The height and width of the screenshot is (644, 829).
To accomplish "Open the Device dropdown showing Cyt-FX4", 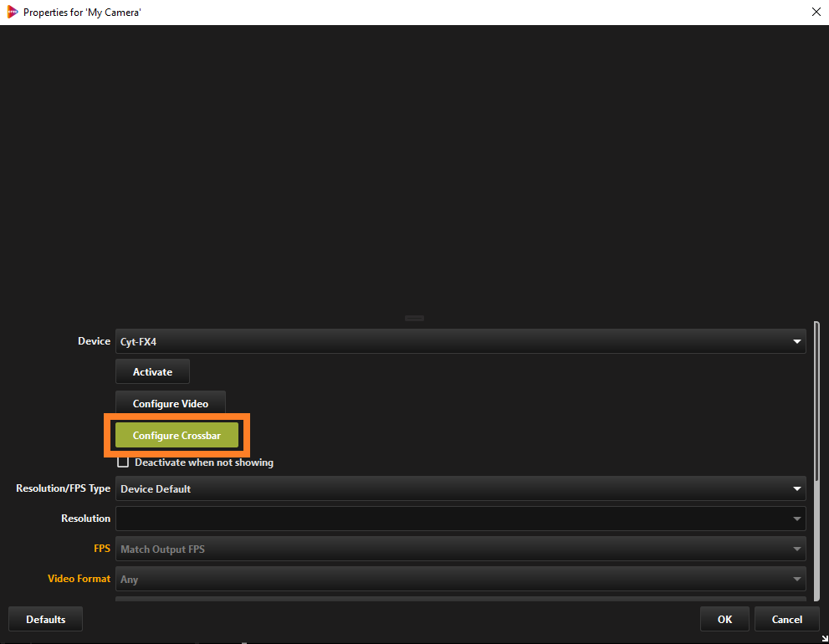I will coord(460,341).
